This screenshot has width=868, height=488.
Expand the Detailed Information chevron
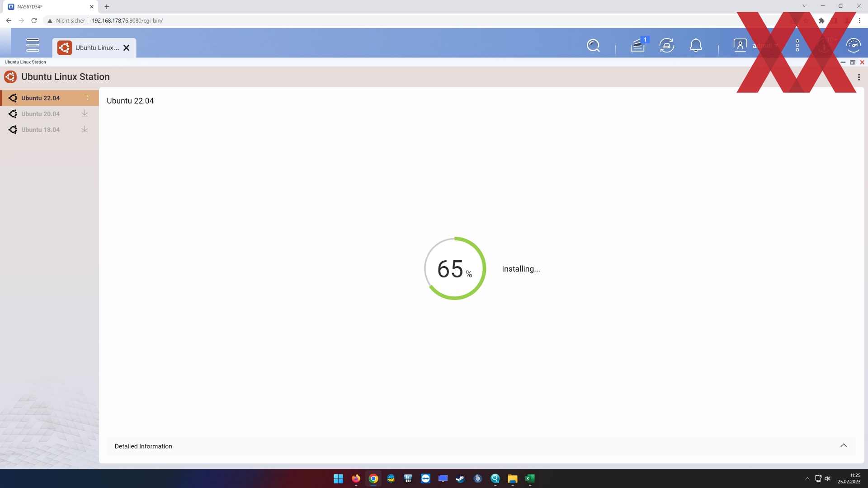844,446
